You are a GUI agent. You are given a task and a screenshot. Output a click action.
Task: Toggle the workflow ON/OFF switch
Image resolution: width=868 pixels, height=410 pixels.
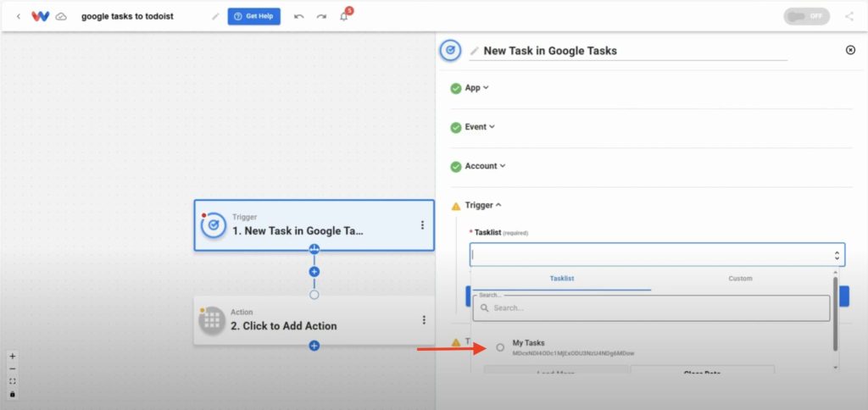(807, 16)
